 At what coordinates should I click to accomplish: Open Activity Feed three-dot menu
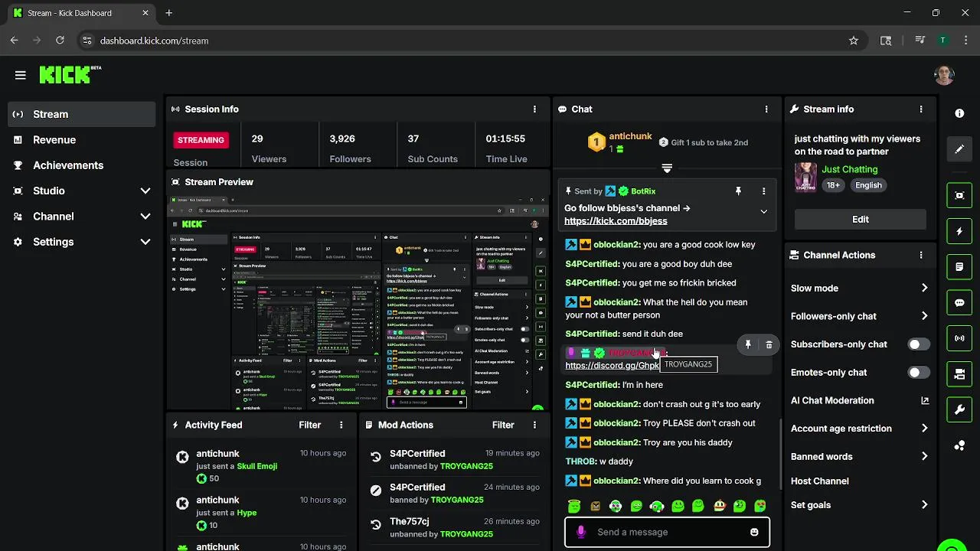(341, 425)
